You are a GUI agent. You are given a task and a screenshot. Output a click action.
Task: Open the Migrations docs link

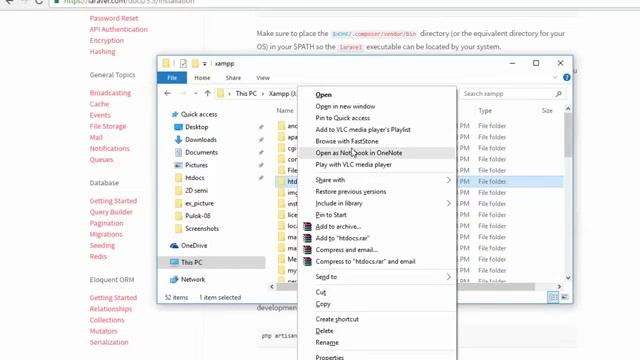pos(106,234)
